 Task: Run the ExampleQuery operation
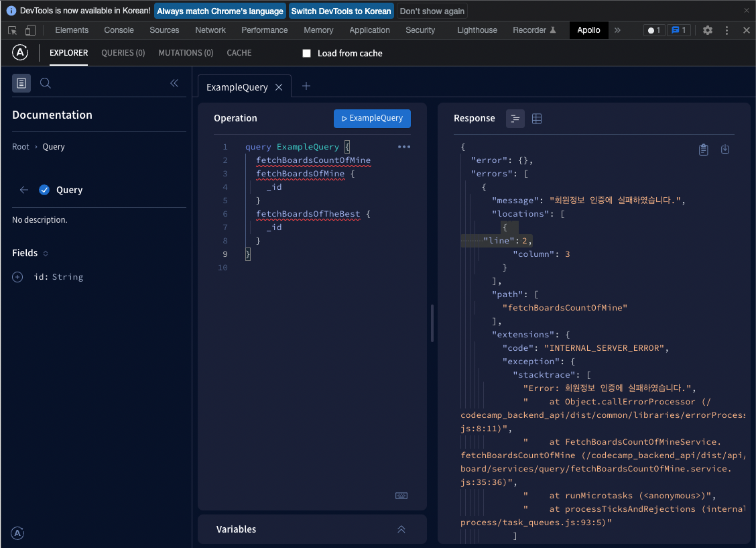(x=372, y=118)
